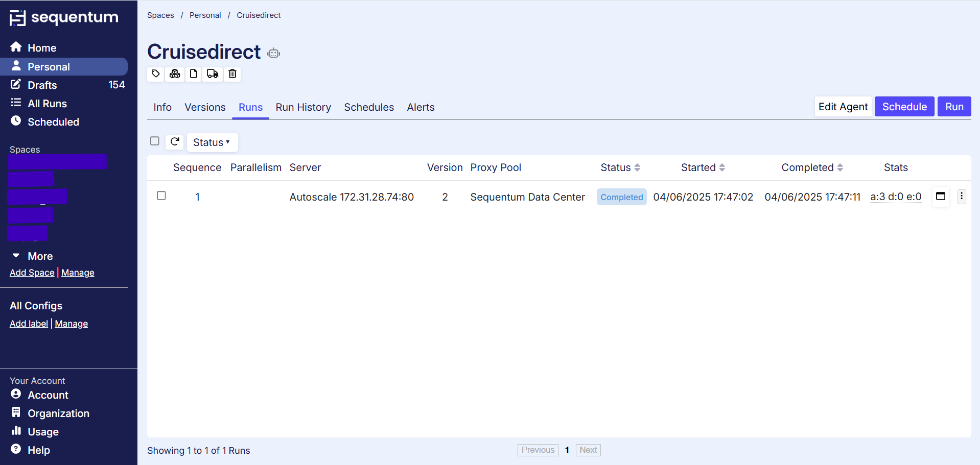Open the Schedules tab
980x465 pixels.
pyautogui.click(x=368, y=107)
